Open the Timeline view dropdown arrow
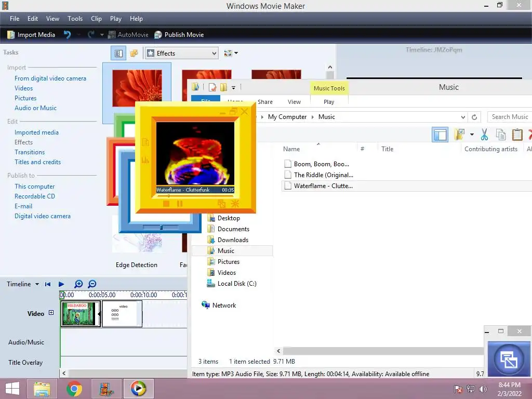The width and height of the screenshot is (532, 399). point(37,284)
